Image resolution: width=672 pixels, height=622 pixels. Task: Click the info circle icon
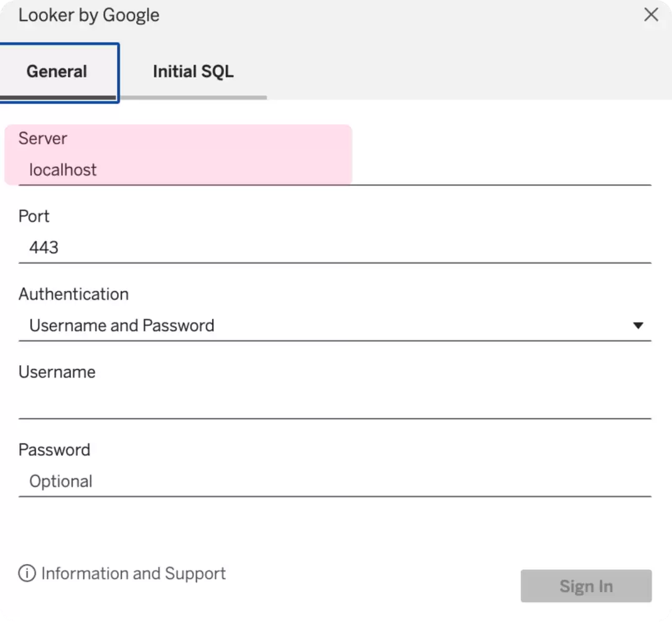pyautogui.click(x=27, y=573)
